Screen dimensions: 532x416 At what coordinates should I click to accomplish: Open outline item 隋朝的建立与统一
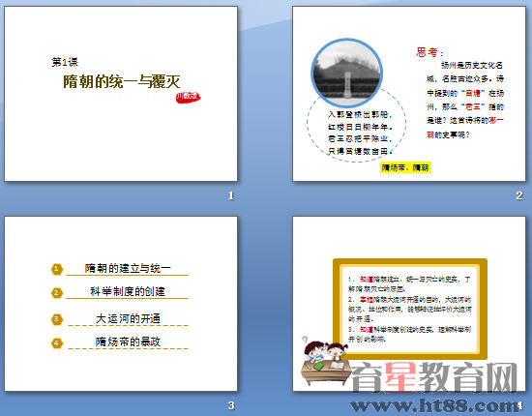point(128,268)
